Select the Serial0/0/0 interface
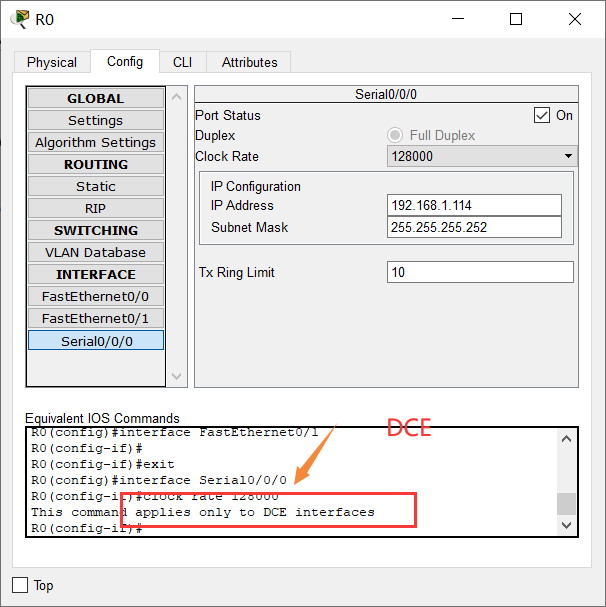 96,341
